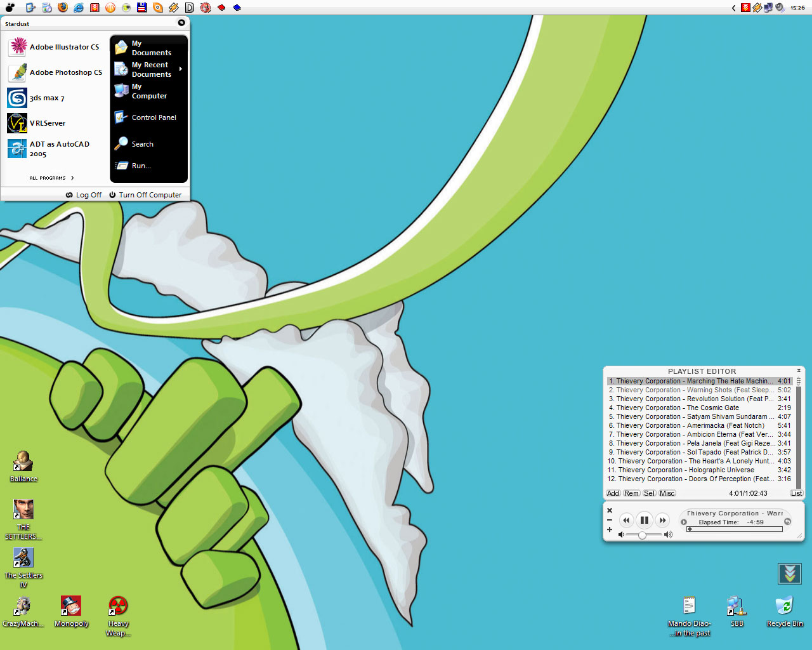
Task: Select the Monopoly desktop shortcut
Action: (71, 611)
